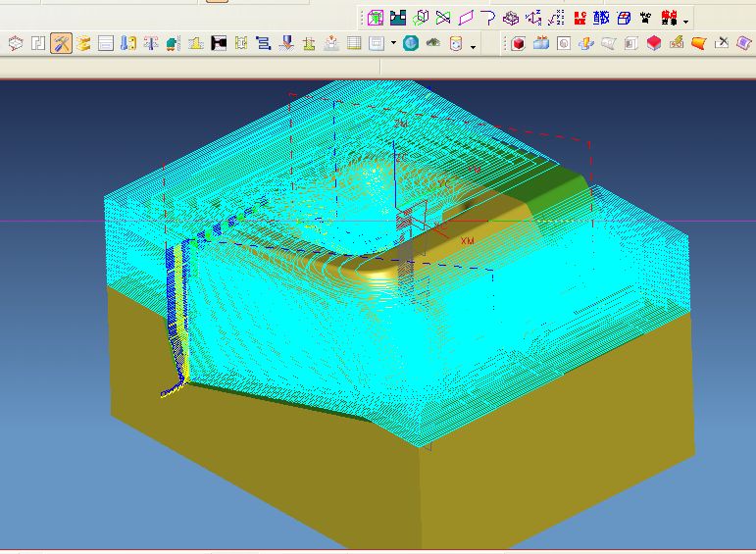The width and height of the screenshot is (756, 554).
Task: Click the blue block with markers icon
Action: (541, 44)
